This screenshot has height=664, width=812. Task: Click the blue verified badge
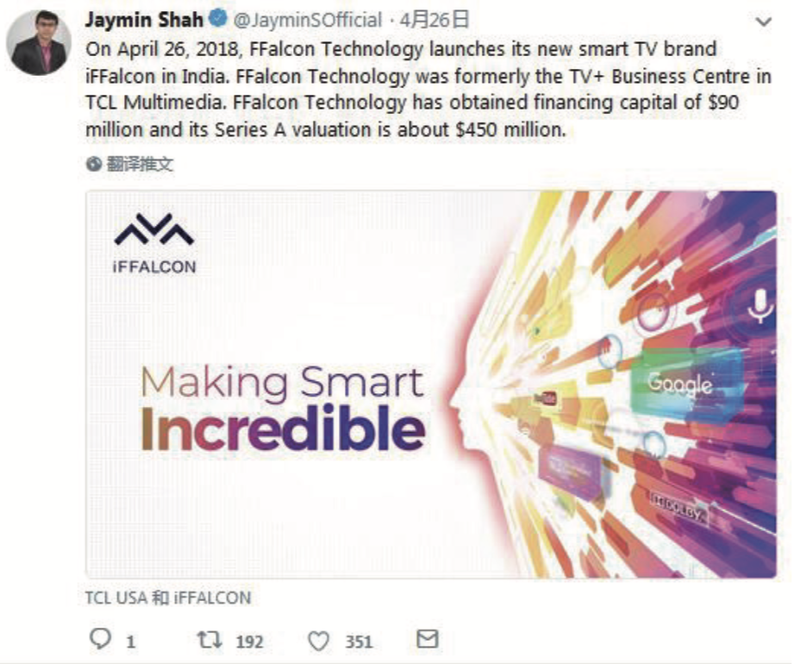(x=220, y=18)
